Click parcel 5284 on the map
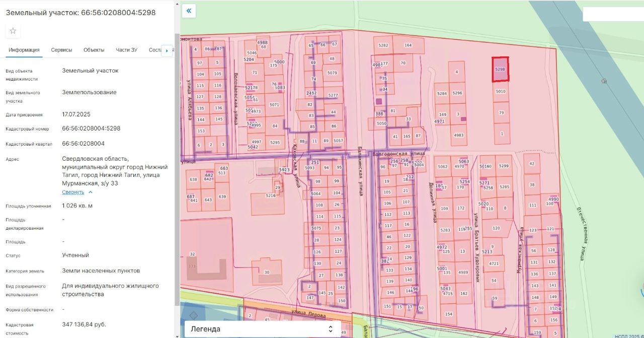 point(442,94)
